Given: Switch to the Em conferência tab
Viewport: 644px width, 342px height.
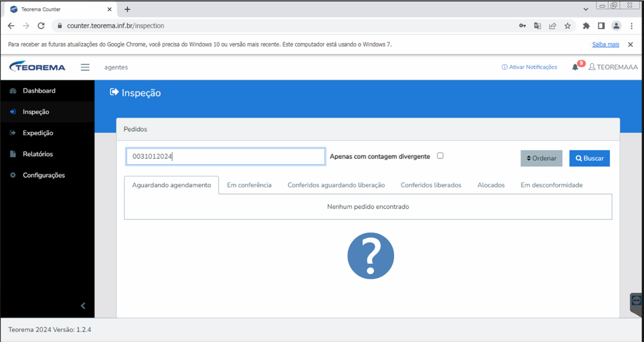Looking at the screenshot, I should click(x=249, y=185).
